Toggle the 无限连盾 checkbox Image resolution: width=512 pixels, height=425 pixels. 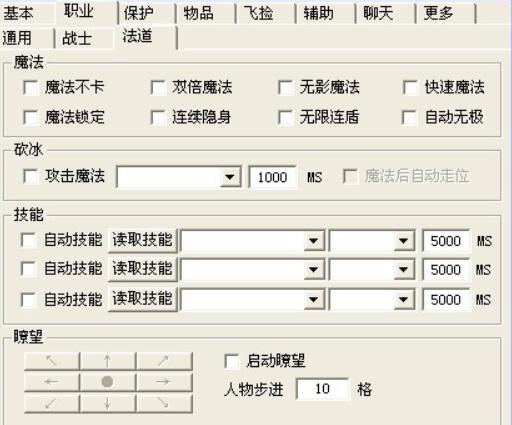[x=286, y=117]
